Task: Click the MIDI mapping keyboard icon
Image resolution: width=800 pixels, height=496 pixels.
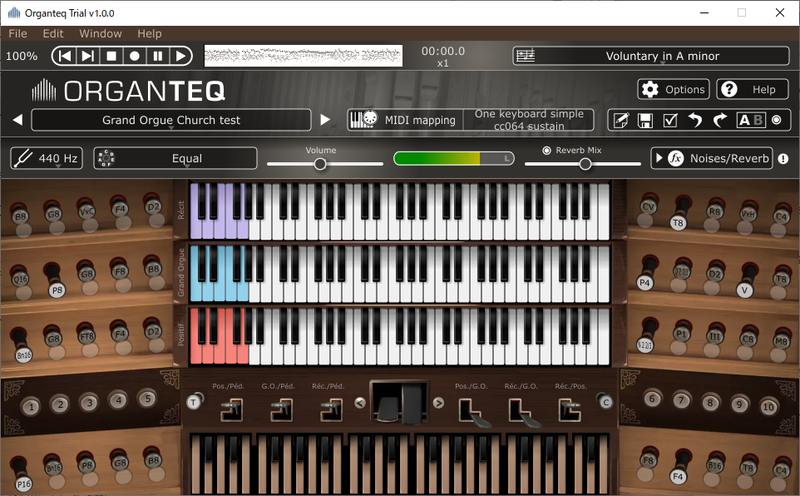Action: (363, 120)
